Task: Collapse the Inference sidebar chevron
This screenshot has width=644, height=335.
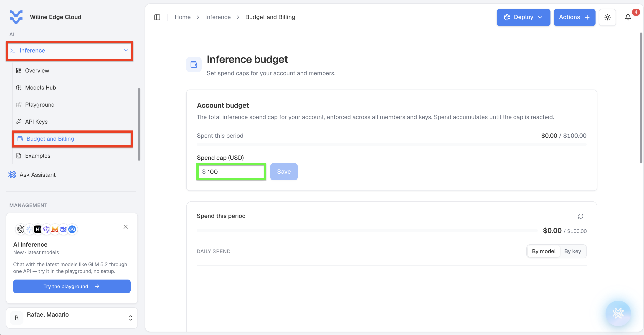Action: click(x=126, y=50)
